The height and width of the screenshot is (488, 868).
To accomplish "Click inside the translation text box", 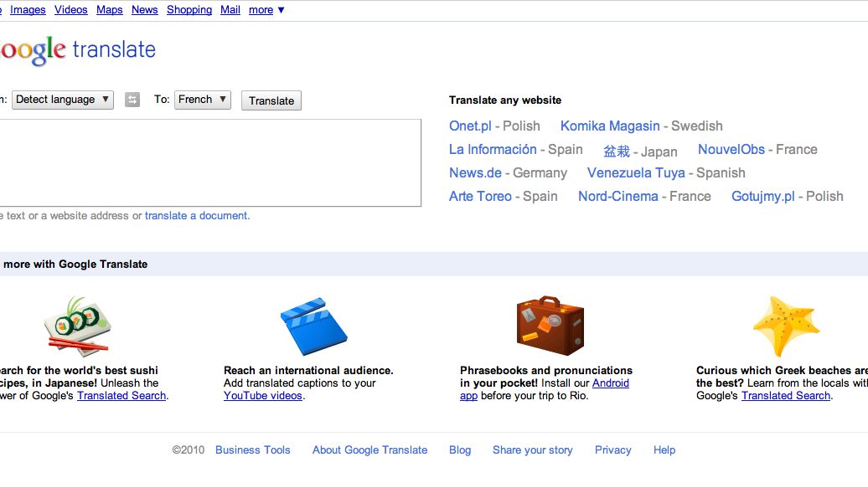I will pos(209,162).
